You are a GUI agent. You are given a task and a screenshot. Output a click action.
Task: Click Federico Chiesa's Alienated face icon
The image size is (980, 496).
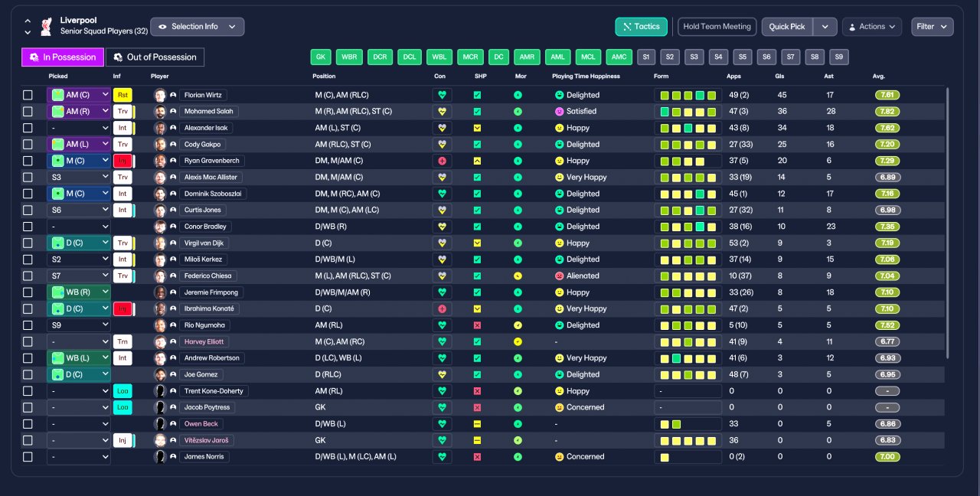(560, 276)
